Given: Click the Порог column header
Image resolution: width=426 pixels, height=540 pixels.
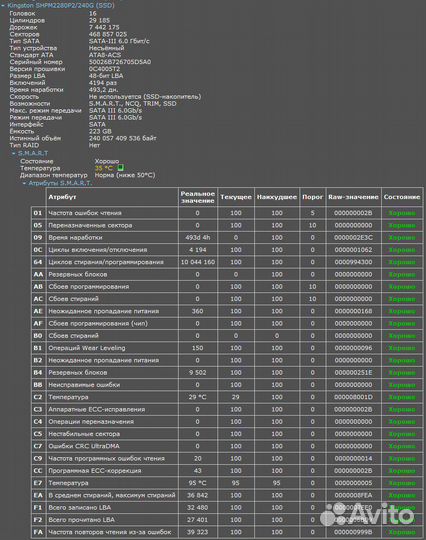Looking at the screenshot, I should tap(312, 197).
